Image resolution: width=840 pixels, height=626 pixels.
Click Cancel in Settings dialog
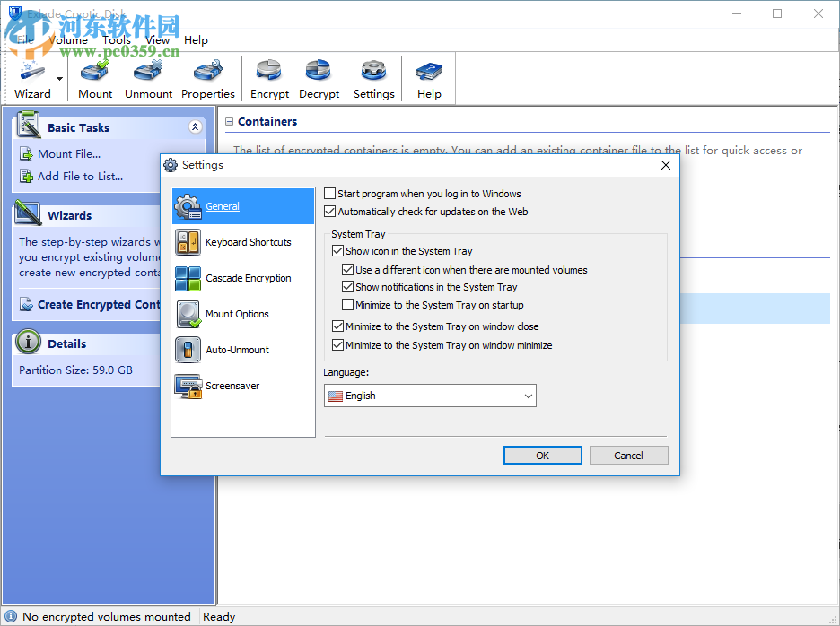pos(628,456)
